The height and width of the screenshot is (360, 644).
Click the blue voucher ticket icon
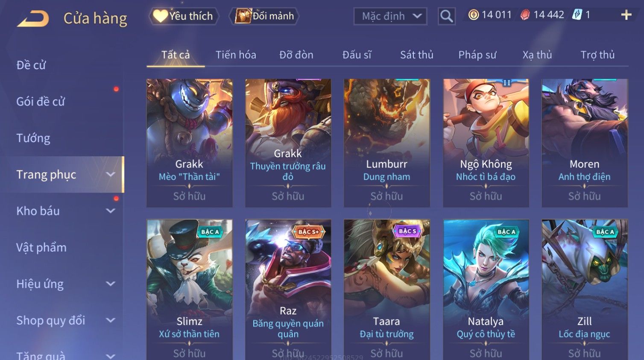click(x=577, y=15)
